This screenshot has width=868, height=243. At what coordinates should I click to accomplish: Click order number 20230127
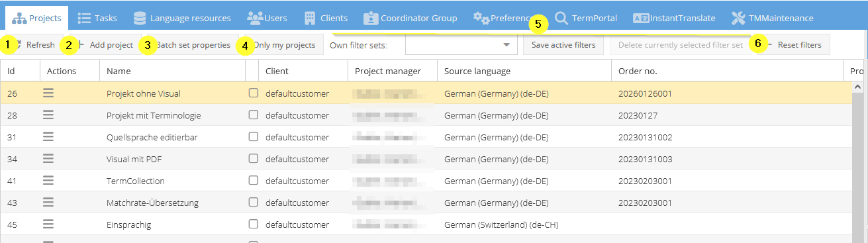[638, 115]
